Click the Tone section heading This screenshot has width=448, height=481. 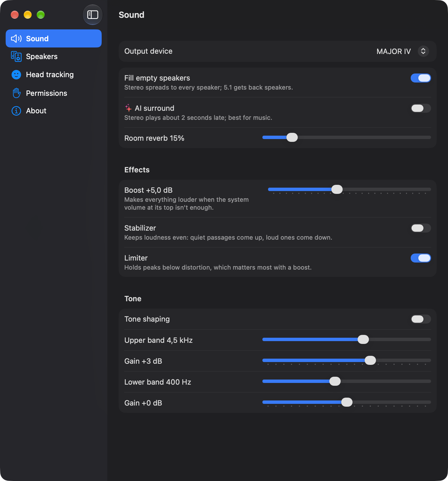133,299
